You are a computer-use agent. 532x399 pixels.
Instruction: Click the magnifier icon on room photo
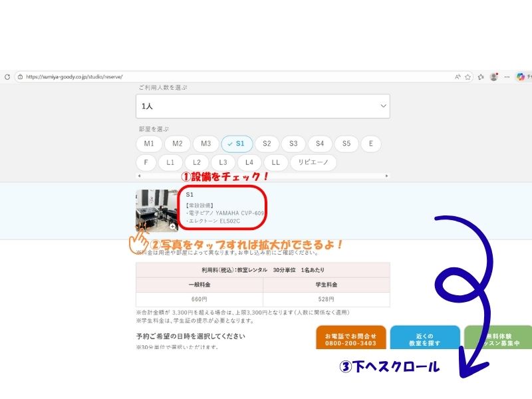[173, 226]
